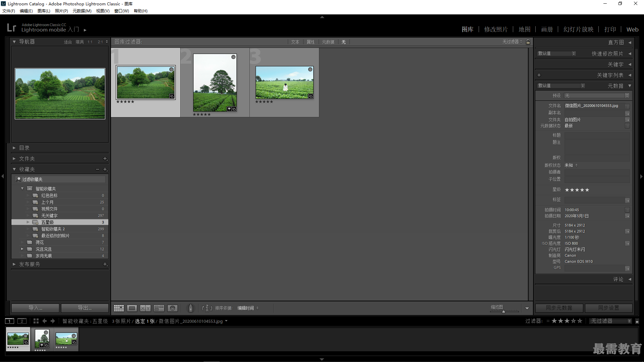Switch to loupe view mode
The height and width of the screenshot is (362, 644).
(132, 308)
